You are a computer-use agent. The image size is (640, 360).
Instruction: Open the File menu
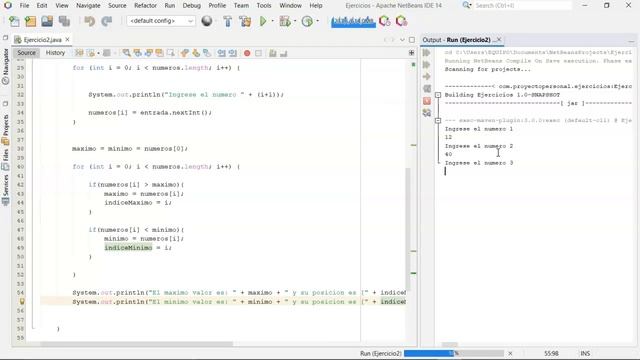coord(24,6)
